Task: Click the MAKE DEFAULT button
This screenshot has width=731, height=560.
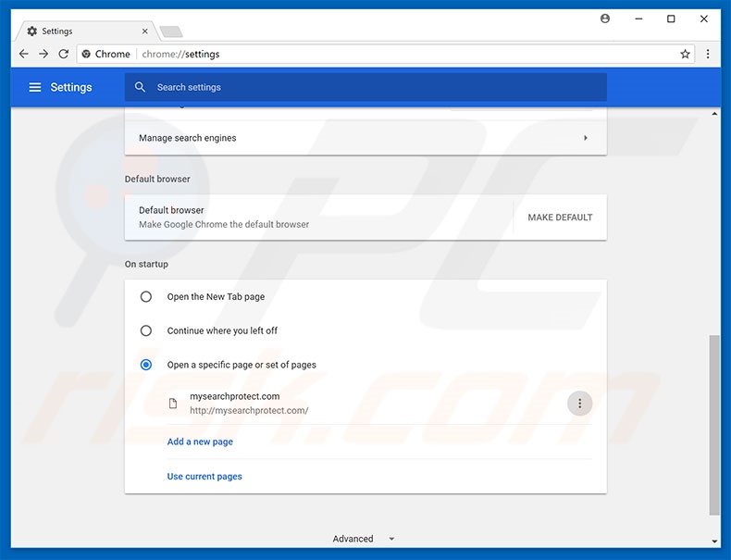Action: (x=560, y=218)
